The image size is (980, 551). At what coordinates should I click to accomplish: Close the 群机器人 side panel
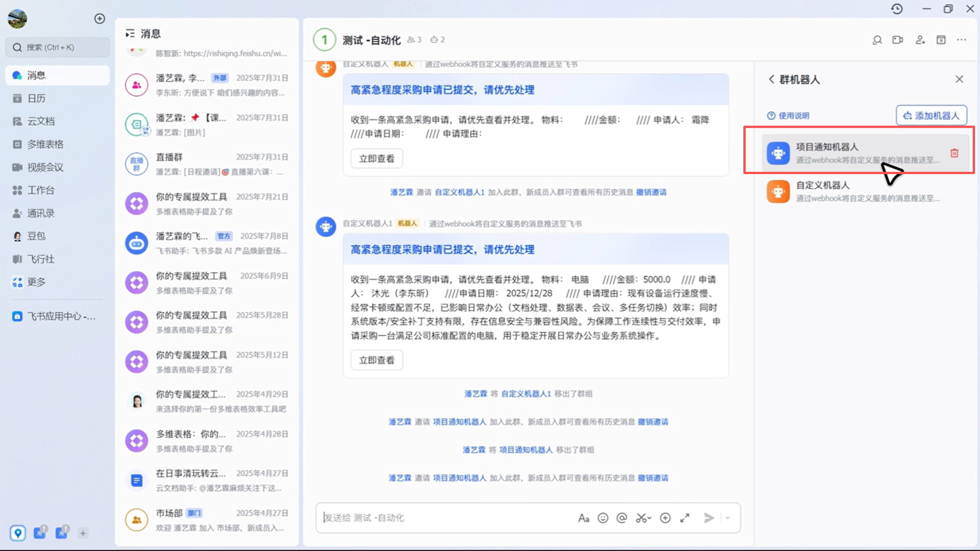[959, 79]
